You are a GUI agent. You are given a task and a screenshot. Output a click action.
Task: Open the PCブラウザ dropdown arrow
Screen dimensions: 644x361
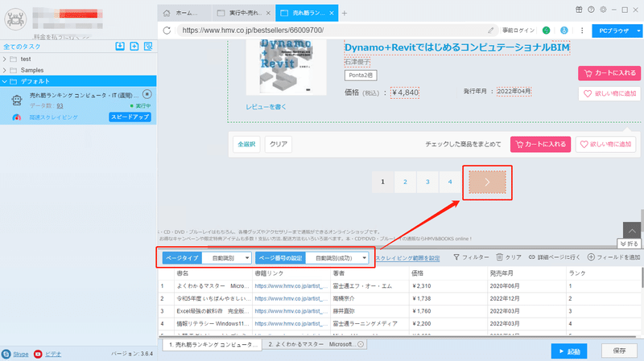(x=638, y=31)
